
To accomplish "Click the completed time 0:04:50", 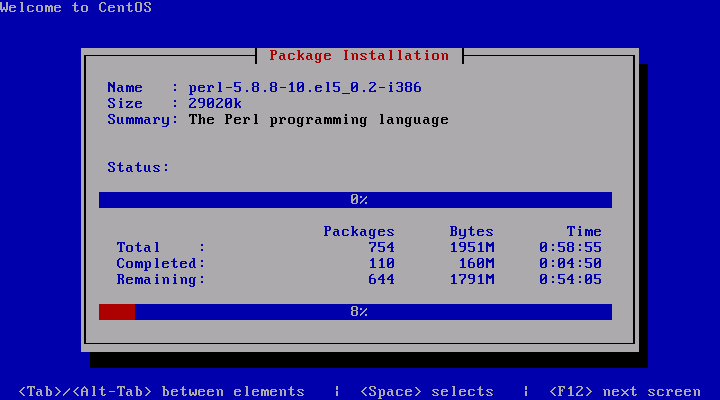I will pyautogui.click(x=570, y=264).
